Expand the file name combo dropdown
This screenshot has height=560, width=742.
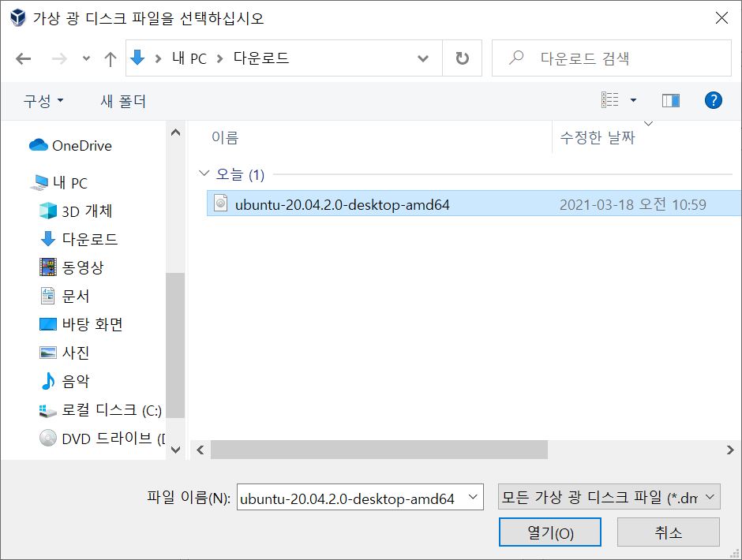coord(473,497)
